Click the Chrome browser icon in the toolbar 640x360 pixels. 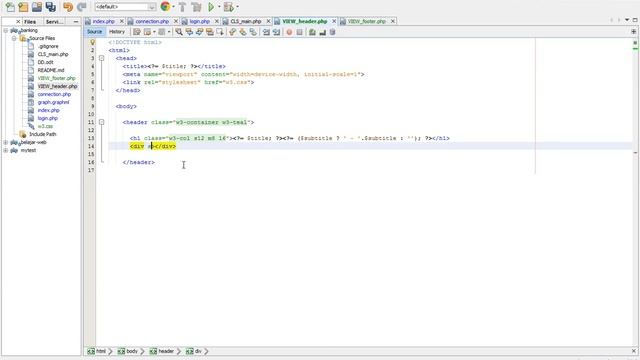pyautogui.click(x=165, y=7)
